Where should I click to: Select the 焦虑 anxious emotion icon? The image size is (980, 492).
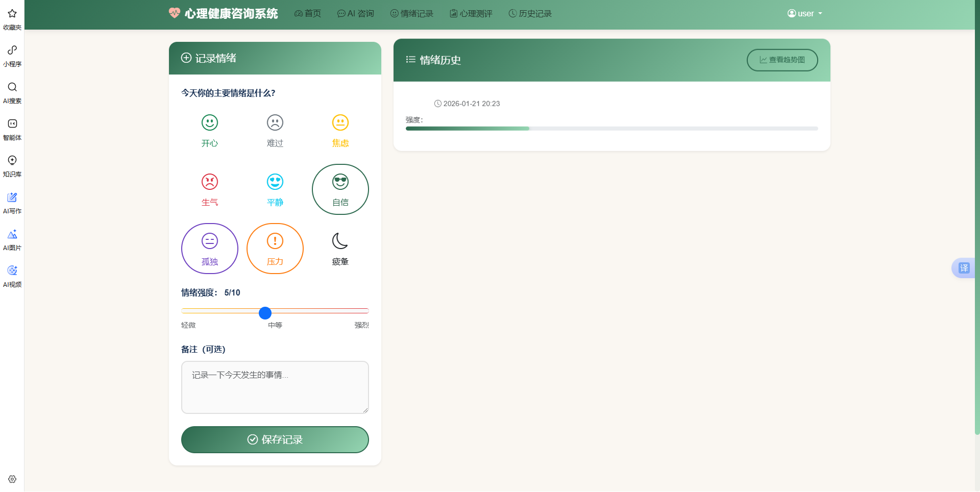340,130
